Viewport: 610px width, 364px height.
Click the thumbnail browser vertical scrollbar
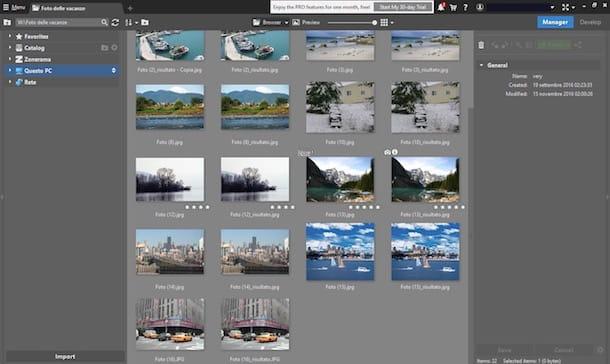[x=471, y=70]
